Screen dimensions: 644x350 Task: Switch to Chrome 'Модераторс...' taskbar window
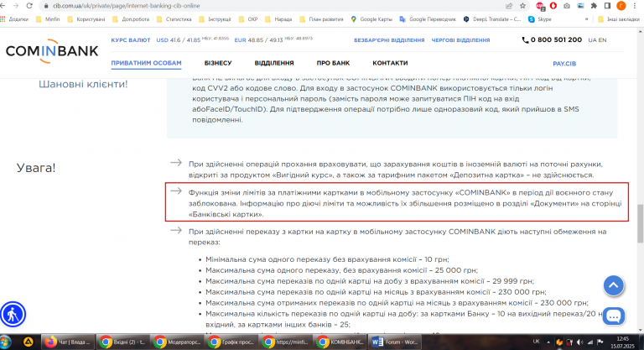pyautogui.click(x=177, y=342)
